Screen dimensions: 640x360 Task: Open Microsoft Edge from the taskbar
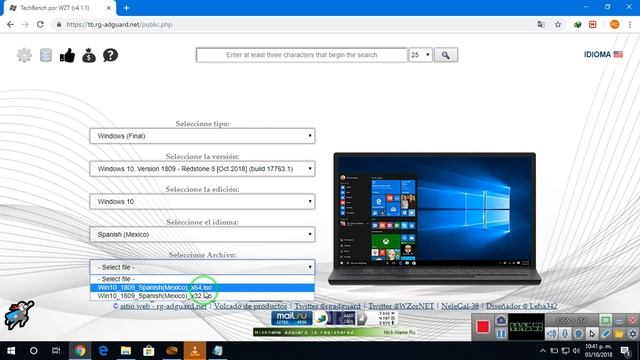point(103,351)
